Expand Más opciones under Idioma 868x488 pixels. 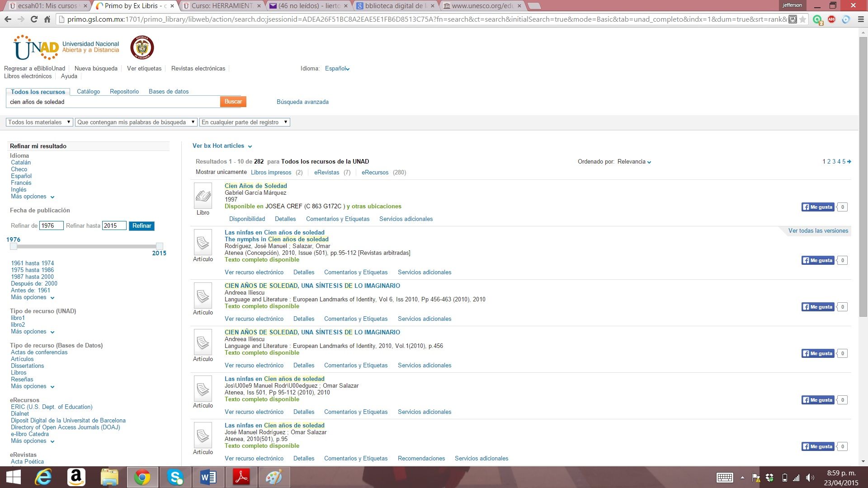[32, 197]
